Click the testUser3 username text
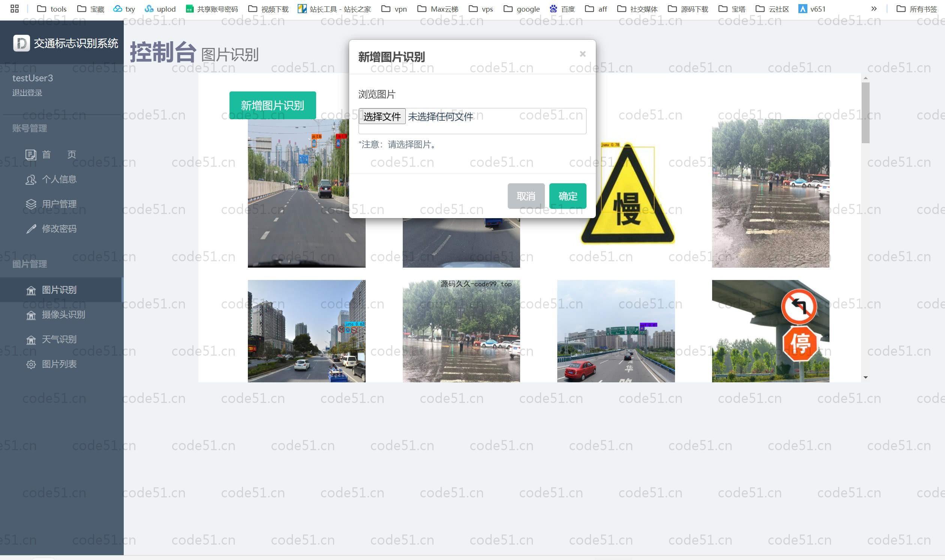The height and width of the screenshot is (560, 945). [x=33, y=78]
